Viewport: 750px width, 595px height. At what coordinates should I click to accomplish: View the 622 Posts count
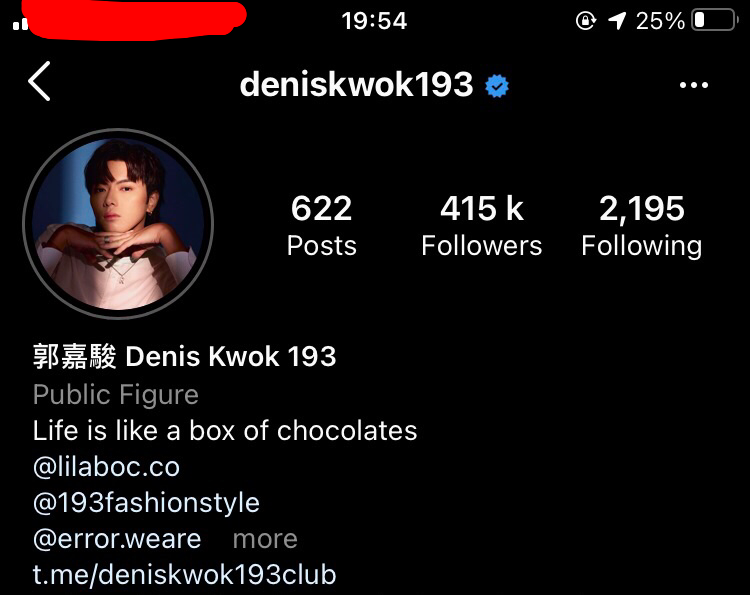[x=321, y=225]
